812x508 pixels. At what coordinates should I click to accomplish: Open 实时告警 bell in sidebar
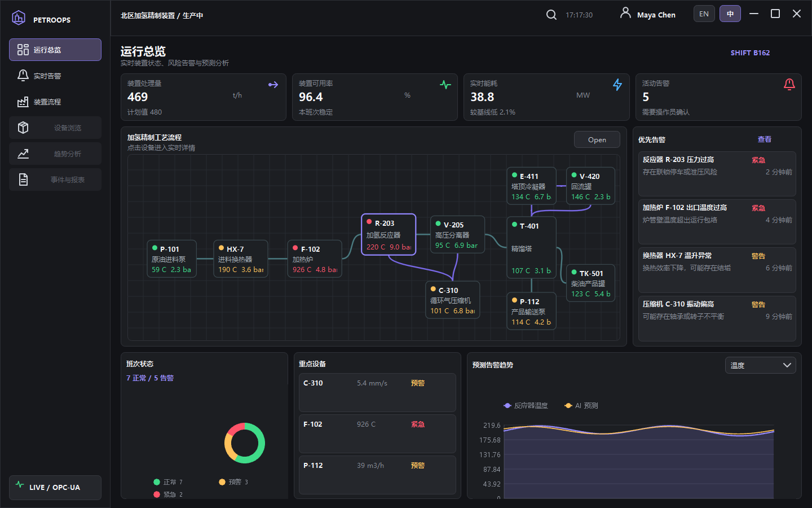pyautogui.click(x=23, y=76)
